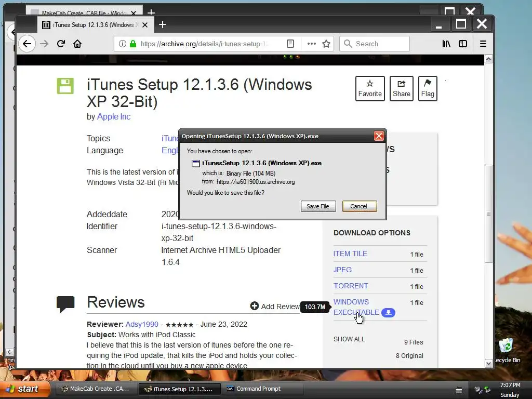Screen dimensions: 532x399
Task: Open the Firefox home page
Action: coord(77,44)
